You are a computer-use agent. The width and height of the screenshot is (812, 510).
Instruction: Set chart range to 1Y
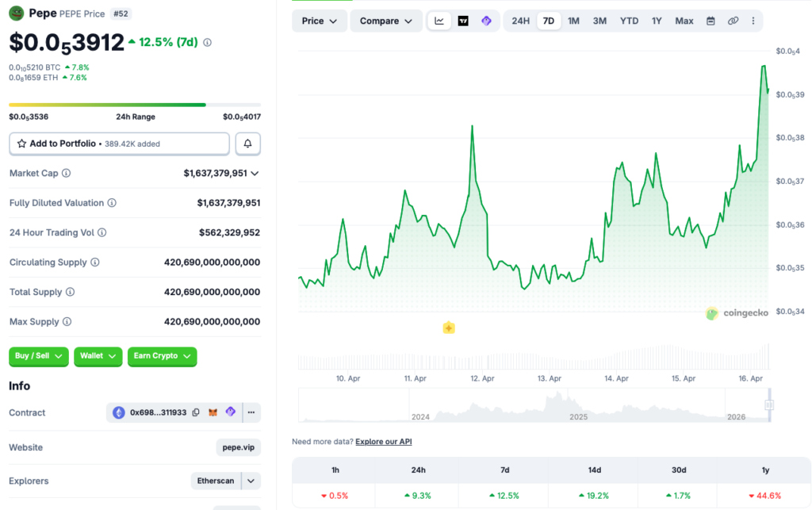pos(657,21)
